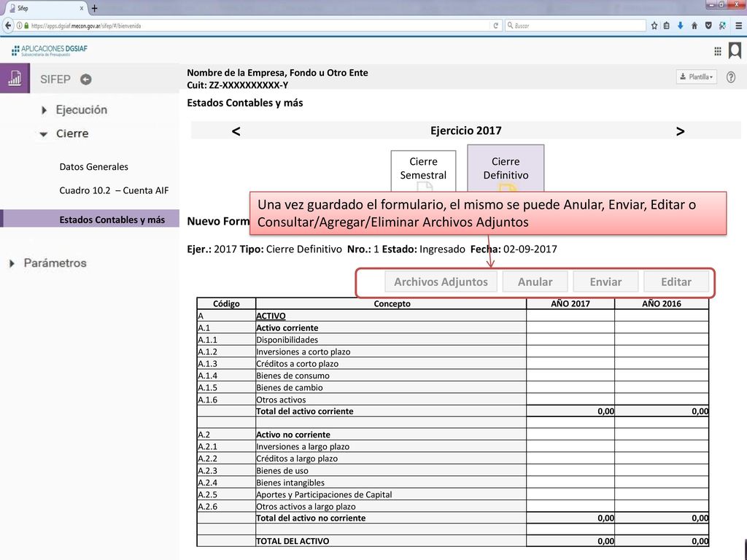Viewport: 747px width, 560px height.
Task: Click the Aplicaciones DGSIAF logo
Action: (x=49, y=50)
